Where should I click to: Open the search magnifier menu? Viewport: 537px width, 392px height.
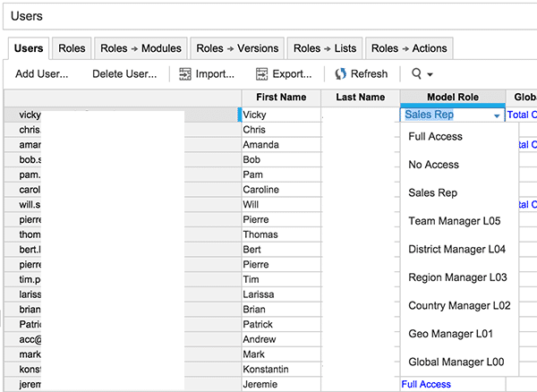pyautogui.click(x=422, y=74)
